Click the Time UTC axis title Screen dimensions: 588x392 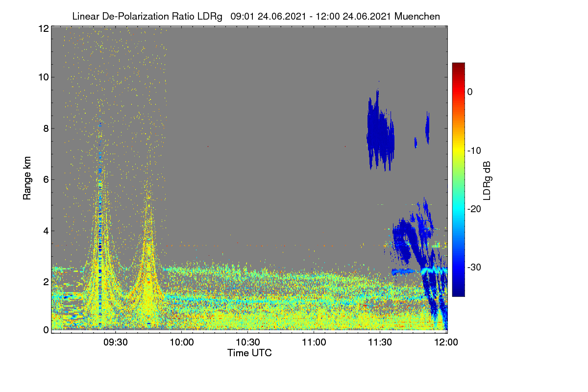pyautogui.click(x=249, y=353)
